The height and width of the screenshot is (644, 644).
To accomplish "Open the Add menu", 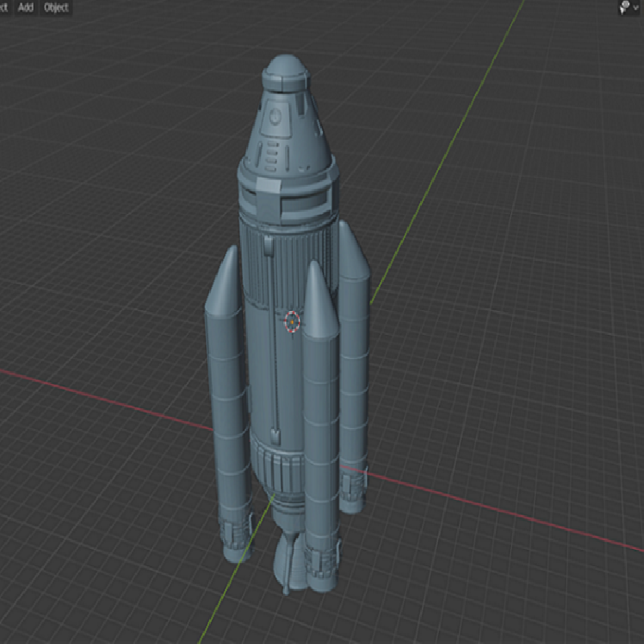I will tap(26, 7).
